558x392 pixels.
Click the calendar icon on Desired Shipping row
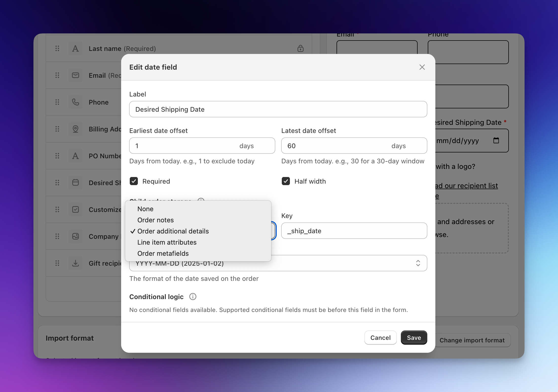click(x=76, y=183)
